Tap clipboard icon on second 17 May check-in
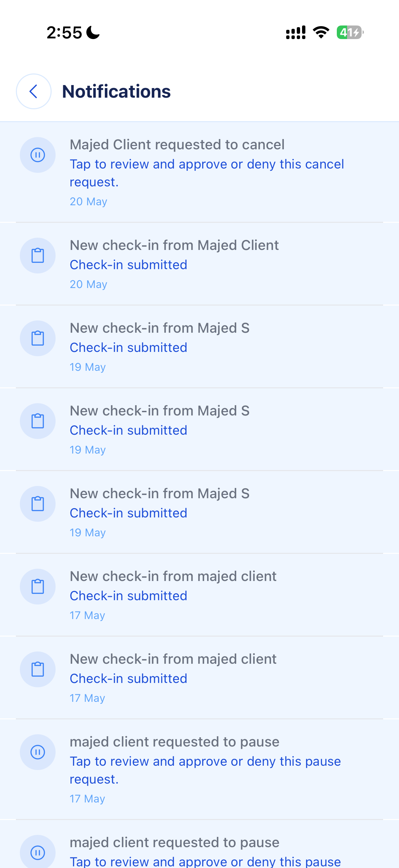This screenshot has width=399, height=868. click(38, 669)
